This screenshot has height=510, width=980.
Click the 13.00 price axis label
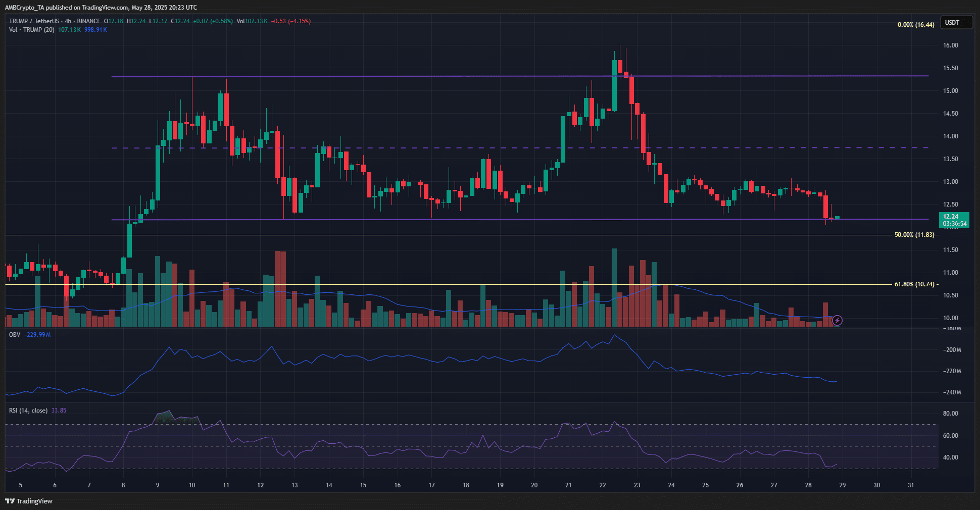[x=951, y=182]
